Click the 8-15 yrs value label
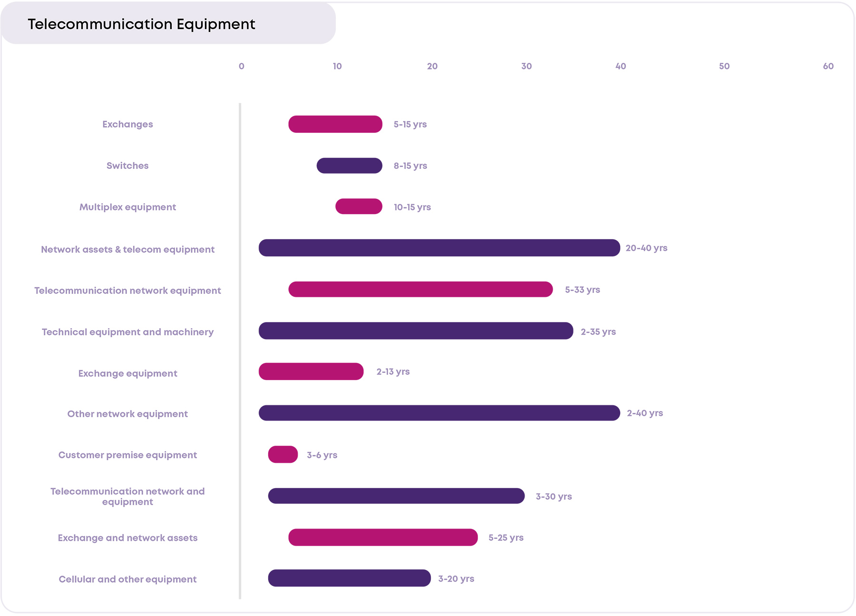The width and height of the screenshot is (856, 616). pyautogui.click(x=410, y=166)
